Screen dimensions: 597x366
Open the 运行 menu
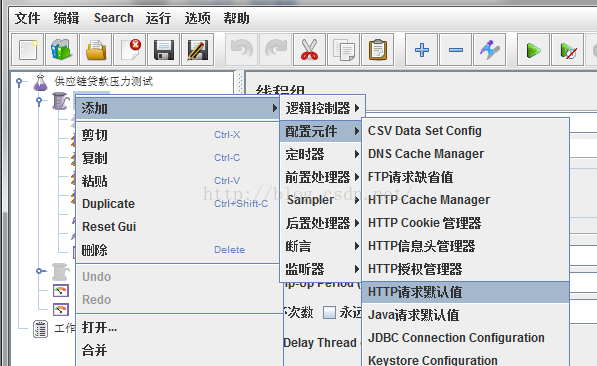click(x=158, y=18)
